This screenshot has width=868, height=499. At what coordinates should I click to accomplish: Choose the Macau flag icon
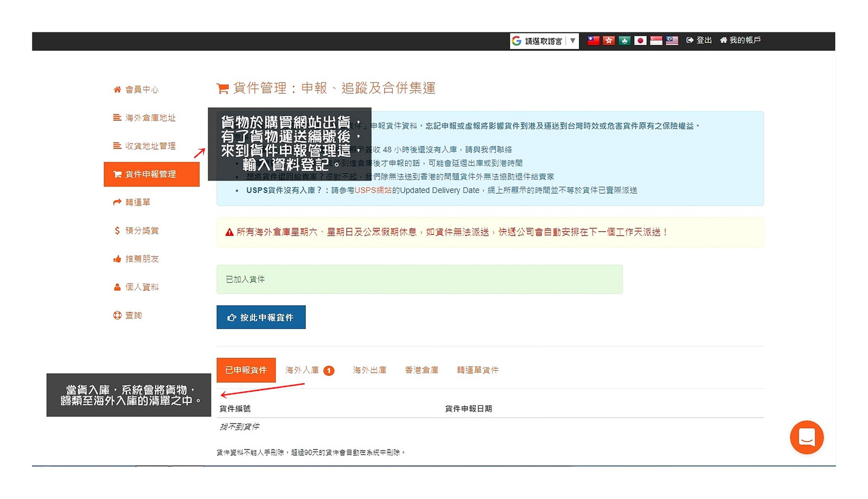coord(624,41)
